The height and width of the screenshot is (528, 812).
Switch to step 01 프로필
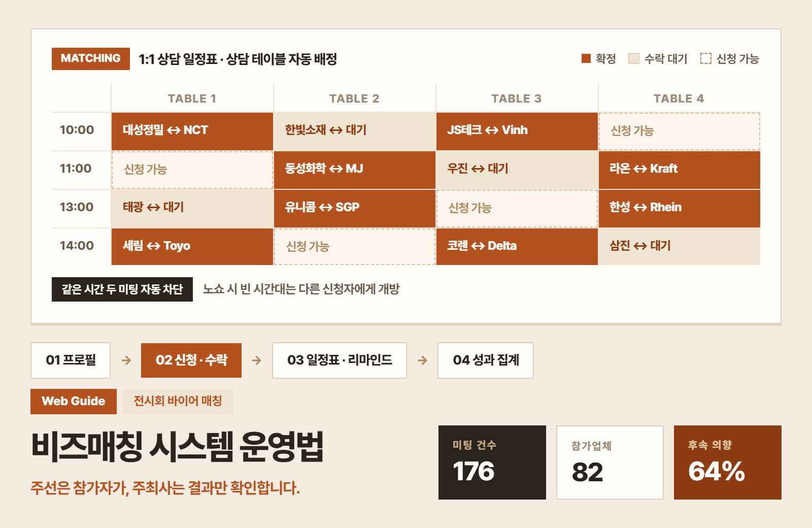pyautogui.click(x=71, y=360)
